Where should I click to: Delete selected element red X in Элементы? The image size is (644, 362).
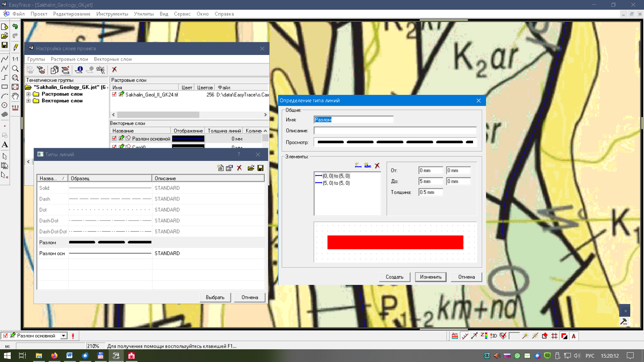[x=377, y=166]
